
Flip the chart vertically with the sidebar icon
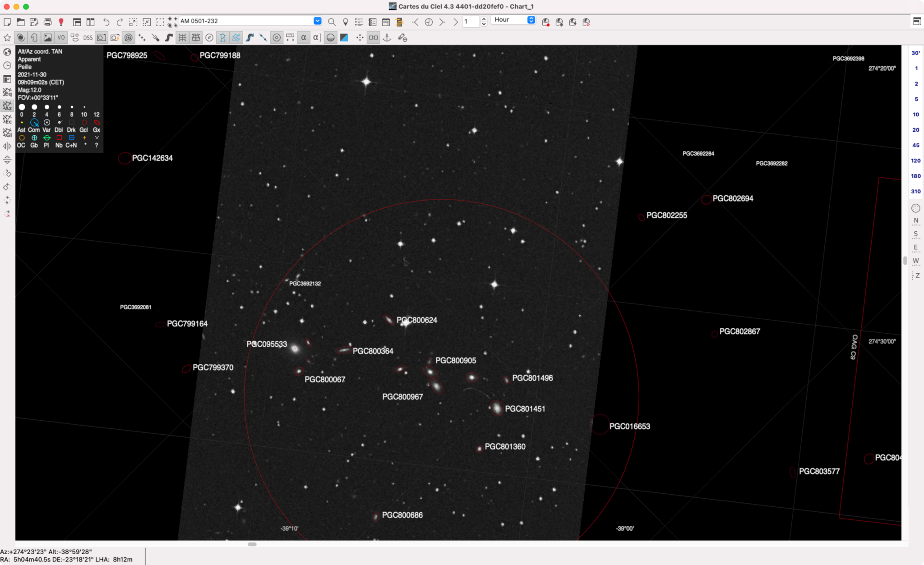click(x=7, y=160)
